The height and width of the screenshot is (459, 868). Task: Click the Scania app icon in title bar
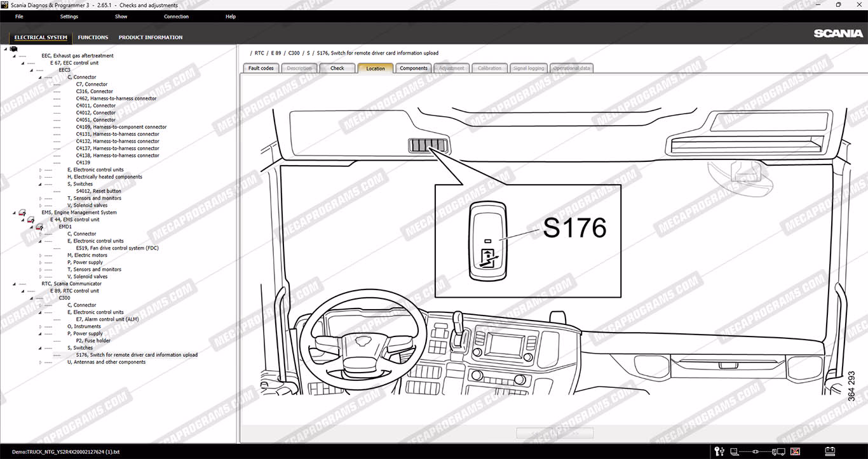4,5
